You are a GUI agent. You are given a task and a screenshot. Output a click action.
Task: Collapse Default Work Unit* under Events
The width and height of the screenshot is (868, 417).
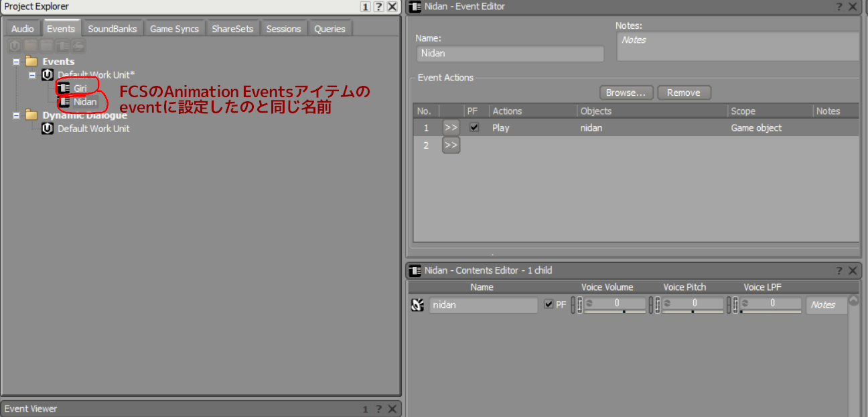[x=32, y=75]
